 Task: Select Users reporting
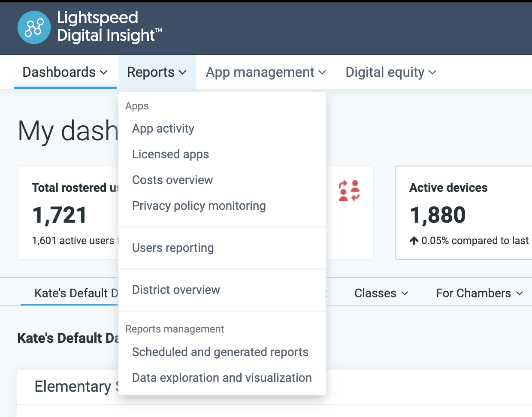click(x=173, y=248)
